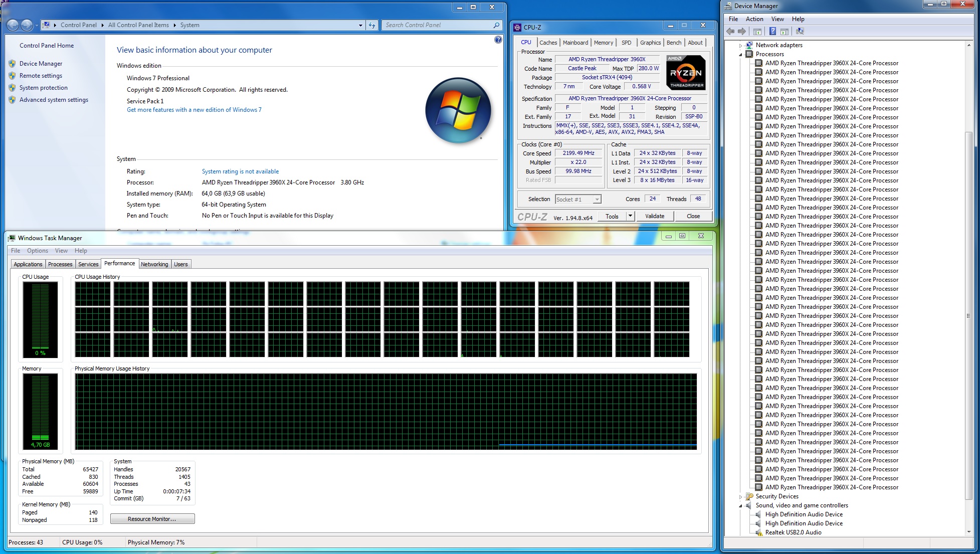This screenshot has height=554, width=980.
Task: Click Ryzen Threadripper logo in CPU-Z
Action: (x=686, y=73)
